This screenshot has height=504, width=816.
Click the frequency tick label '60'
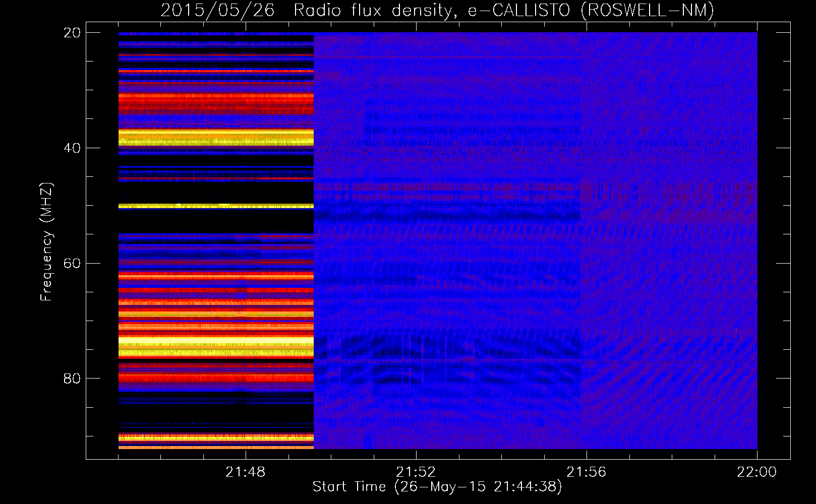(x=72, y=264)
